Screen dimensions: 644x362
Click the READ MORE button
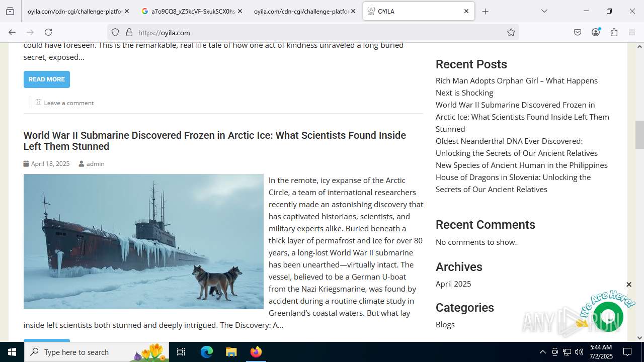[46, 79]
